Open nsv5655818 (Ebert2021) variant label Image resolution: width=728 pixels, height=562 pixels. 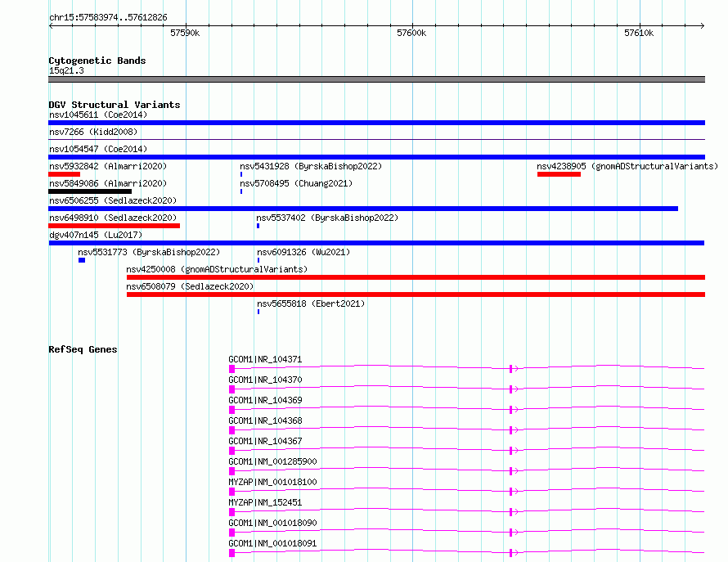[x=311, y=303]
